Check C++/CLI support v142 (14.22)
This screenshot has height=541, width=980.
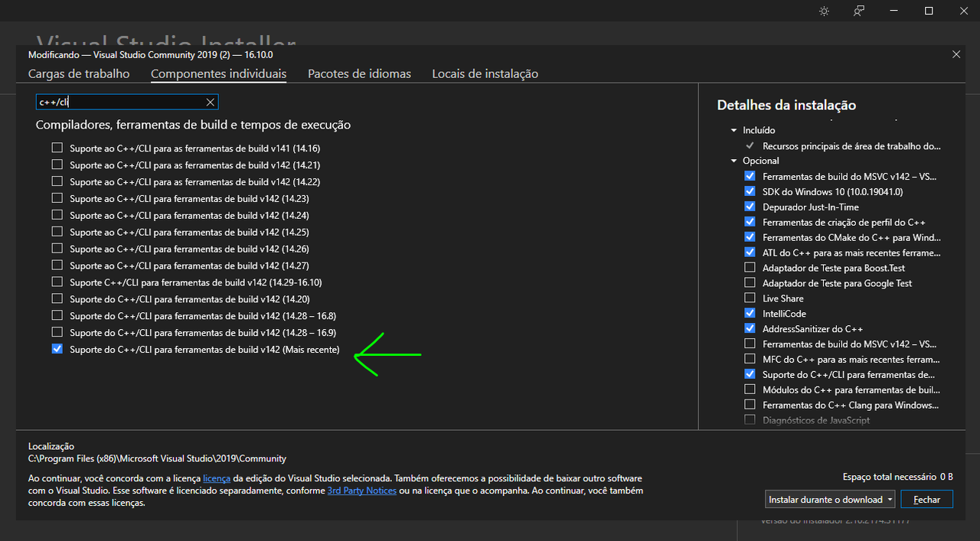(57, 181)
